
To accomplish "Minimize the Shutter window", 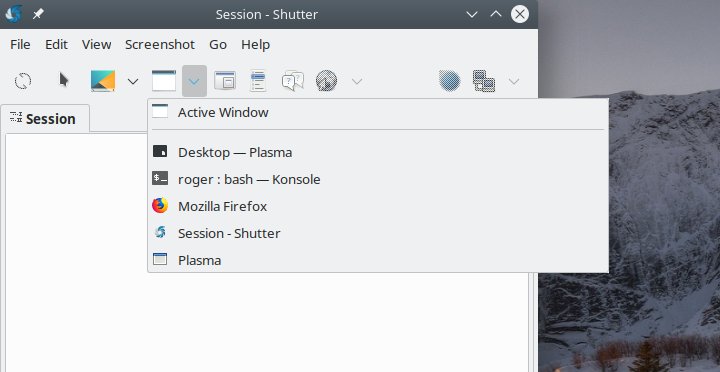I will (472, 14).
